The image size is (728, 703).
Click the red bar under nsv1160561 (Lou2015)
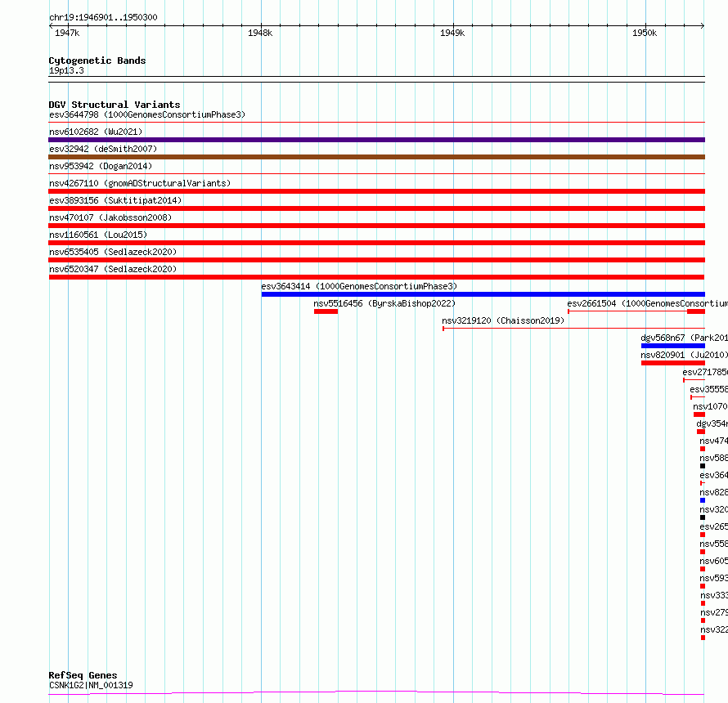point(376,243)
